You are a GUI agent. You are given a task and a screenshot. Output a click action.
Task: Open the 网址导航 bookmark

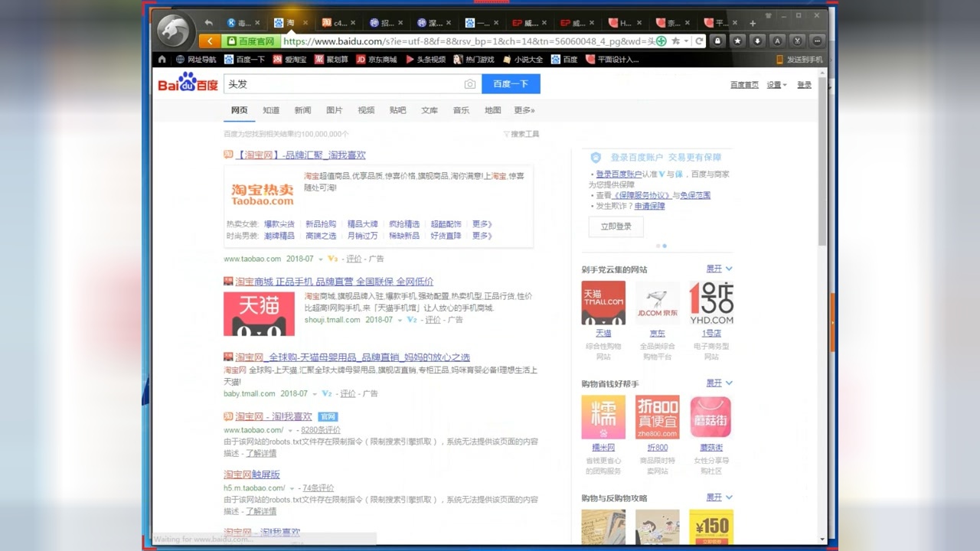coord(196,59)
